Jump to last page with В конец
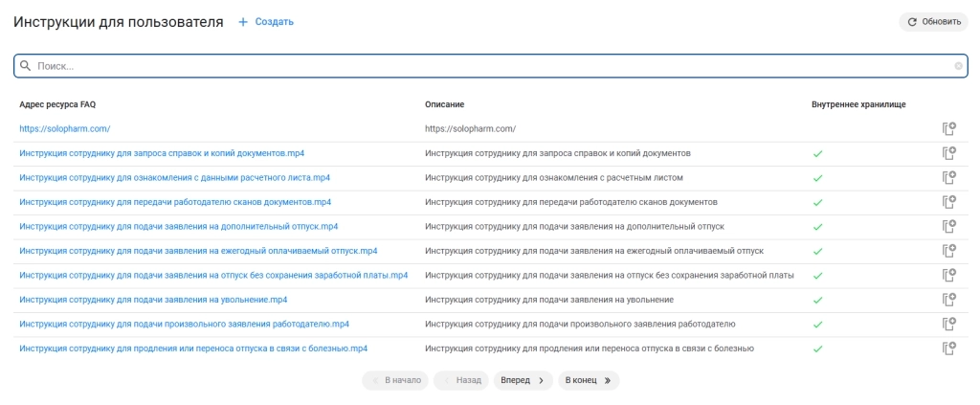 [589, 380]
